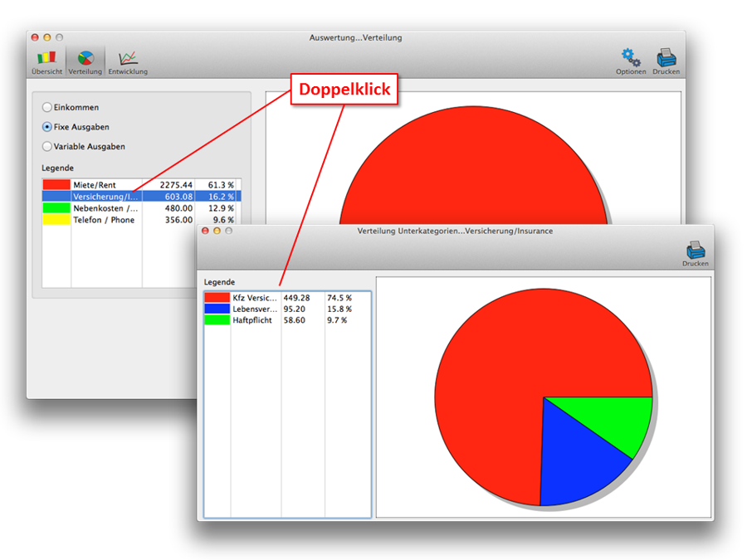Print the subcategory distribution via Drucken
This screenshot has width=747, height=560.
point(695,252)
